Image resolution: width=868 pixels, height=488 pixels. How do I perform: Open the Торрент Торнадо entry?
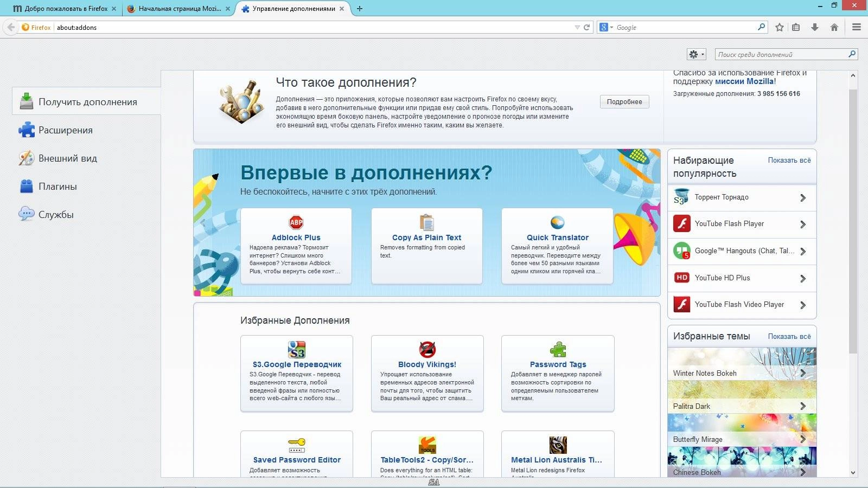(742, 197)
